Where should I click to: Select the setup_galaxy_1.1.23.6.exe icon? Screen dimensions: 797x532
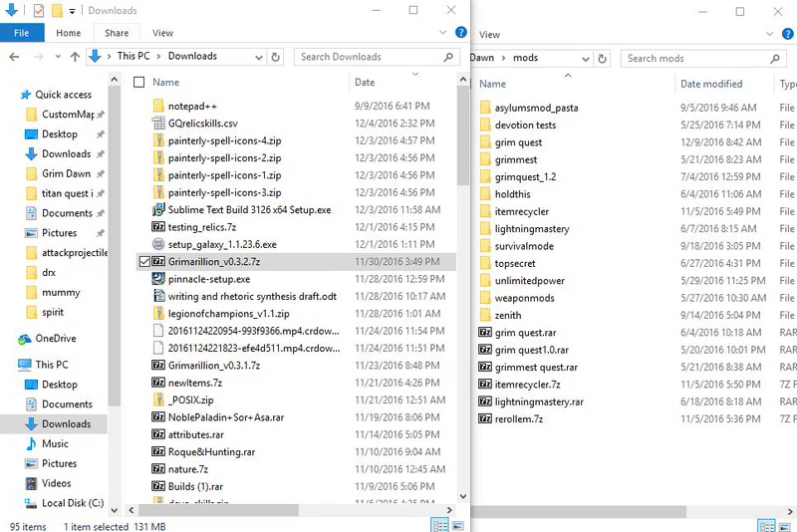[x=158, y=244]
